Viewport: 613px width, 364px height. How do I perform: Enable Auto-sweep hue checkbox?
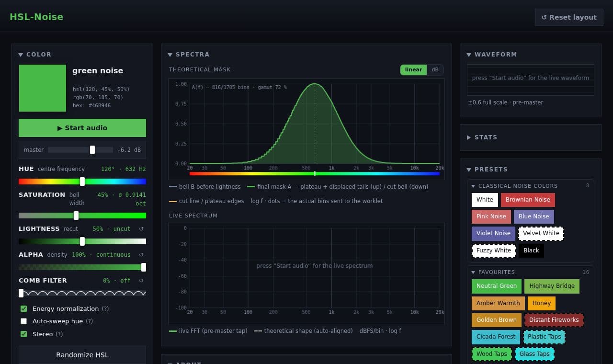point(23,321)
